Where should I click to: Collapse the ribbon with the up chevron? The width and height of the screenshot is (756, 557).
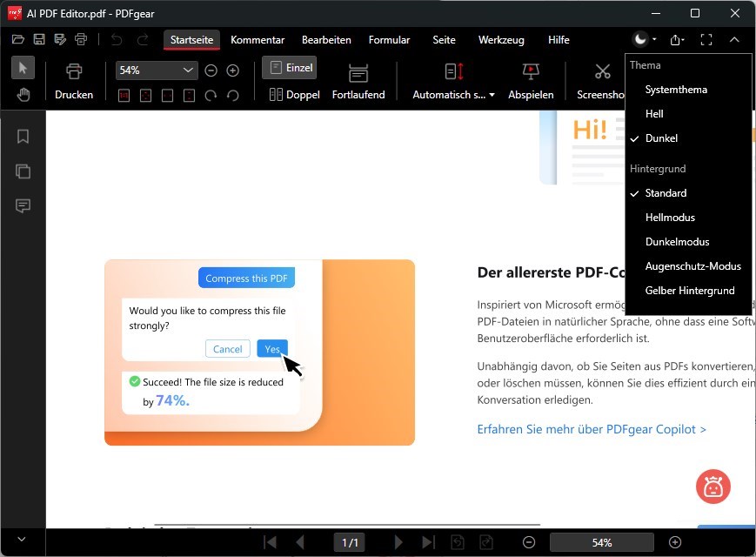tap(734, 39)
